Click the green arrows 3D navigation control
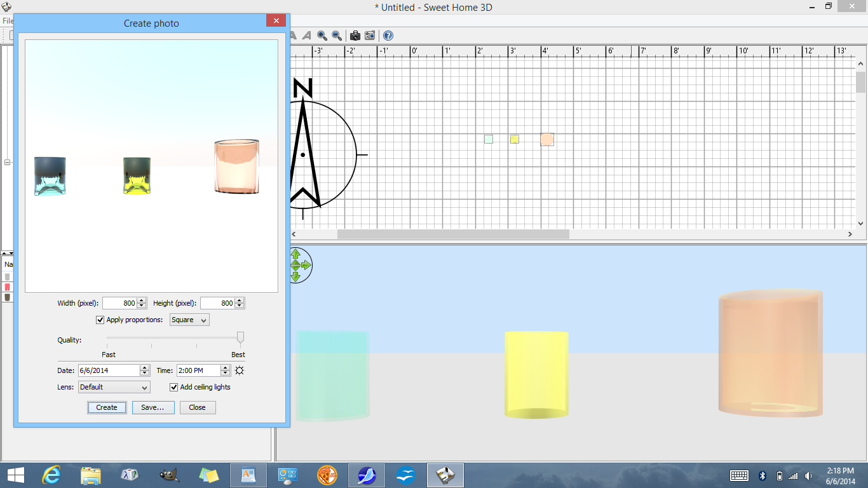Image resolution: width=868 pixels, height=488 pixels. (295, 265)
